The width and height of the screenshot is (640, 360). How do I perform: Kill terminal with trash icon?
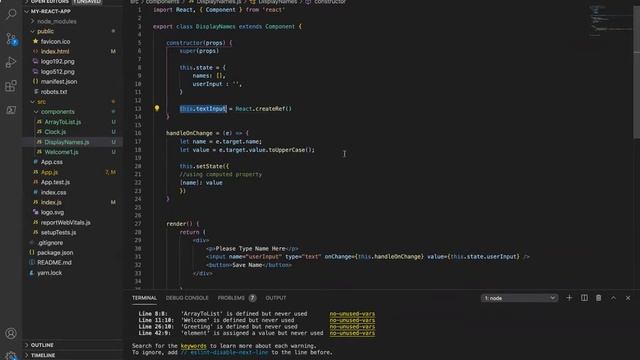[598, 298]
